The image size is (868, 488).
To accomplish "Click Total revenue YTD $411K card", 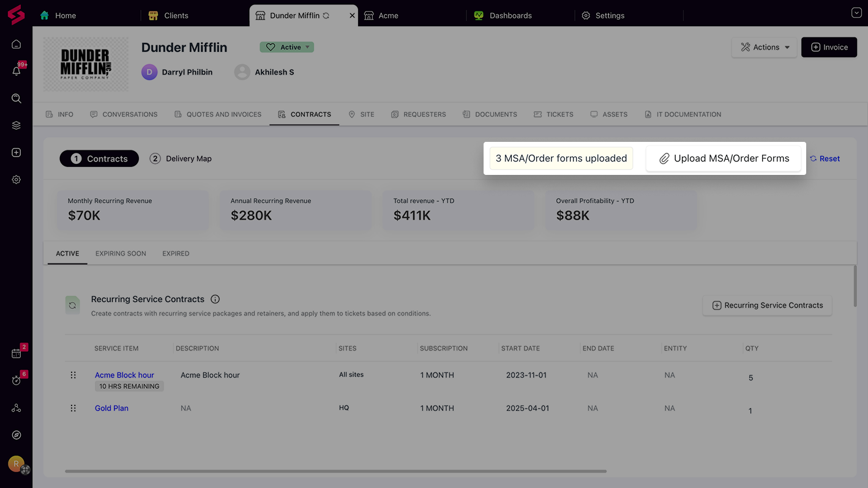I will tap(458, 210).
